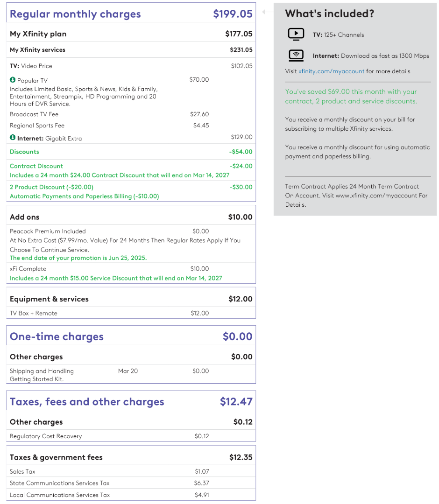Click the $231.05 services amount

coord(241,50)
